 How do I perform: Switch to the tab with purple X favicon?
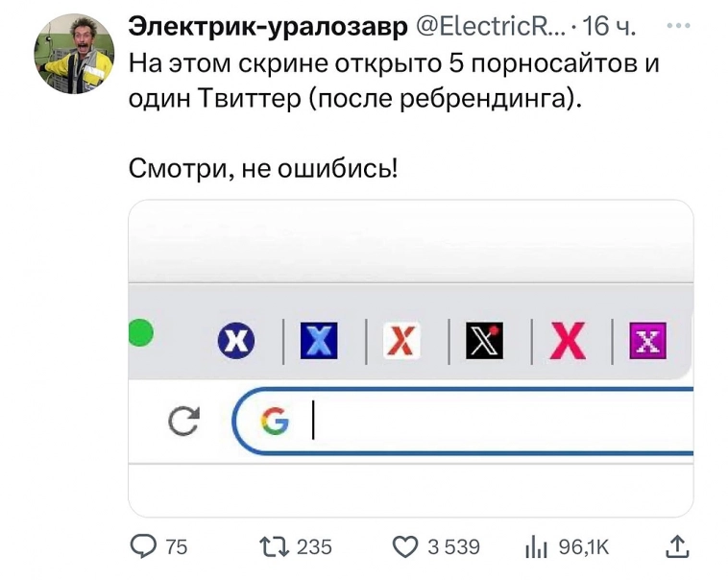click(648, 340)
